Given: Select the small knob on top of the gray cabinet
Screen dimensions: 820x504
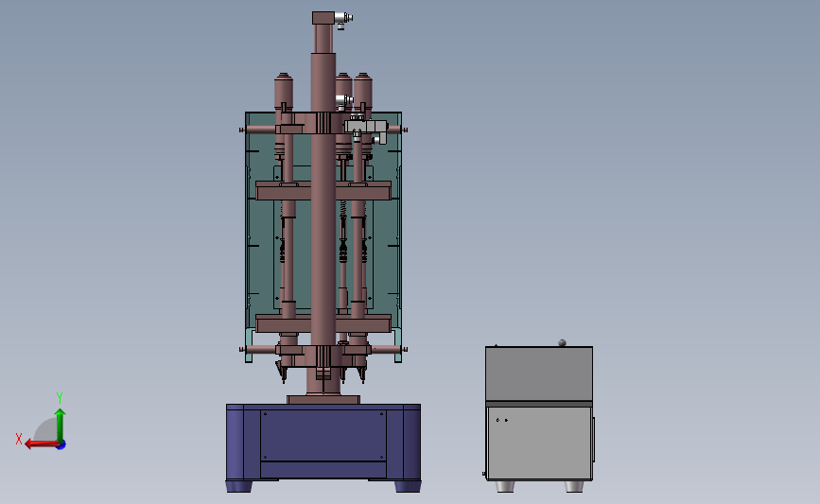Looking at the screenshot, I should (562, 343).
